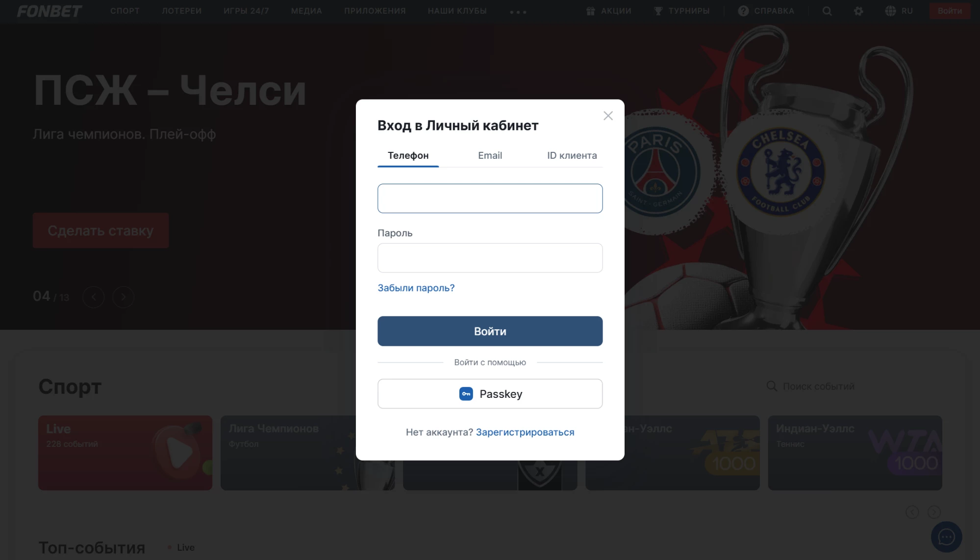Focus the Пароль password field
Image resolution: width=980 pixels, height=560 pixels.
(x=490, y=258)
